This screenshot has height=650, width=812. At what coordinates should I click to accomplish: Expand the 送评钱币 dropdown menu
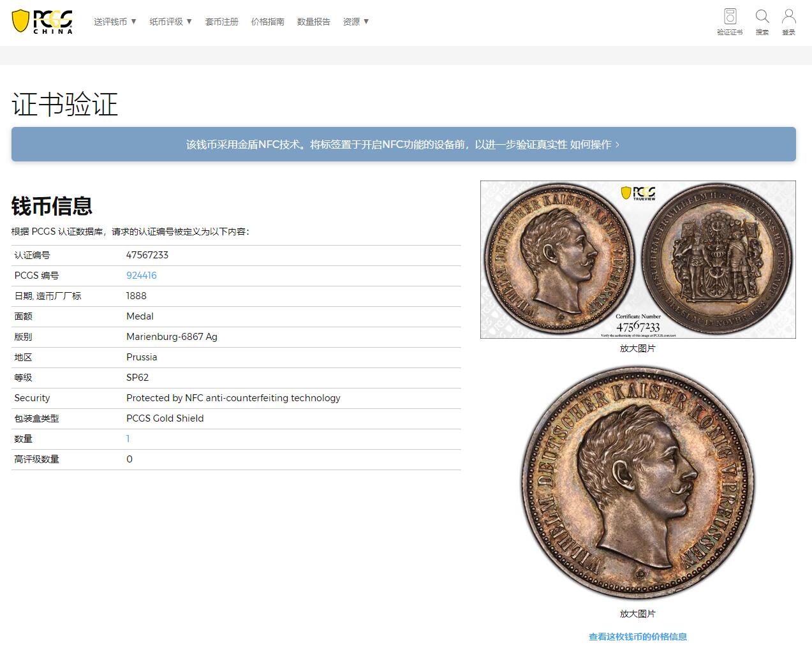click(x=115, y=22)
